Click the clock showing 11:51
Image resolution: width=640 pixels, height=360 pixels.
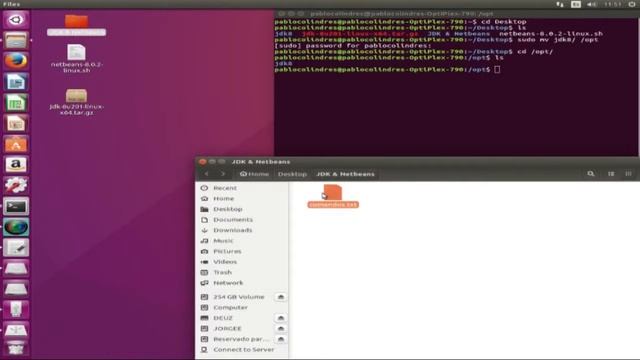click(x=613, y=4)
